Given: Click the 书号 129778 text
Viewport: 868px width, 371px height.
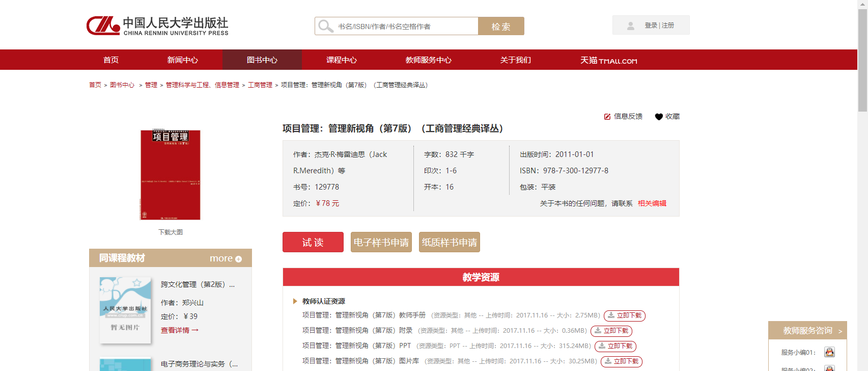Looking at the screenshot, I should click(x=316, y=187).
